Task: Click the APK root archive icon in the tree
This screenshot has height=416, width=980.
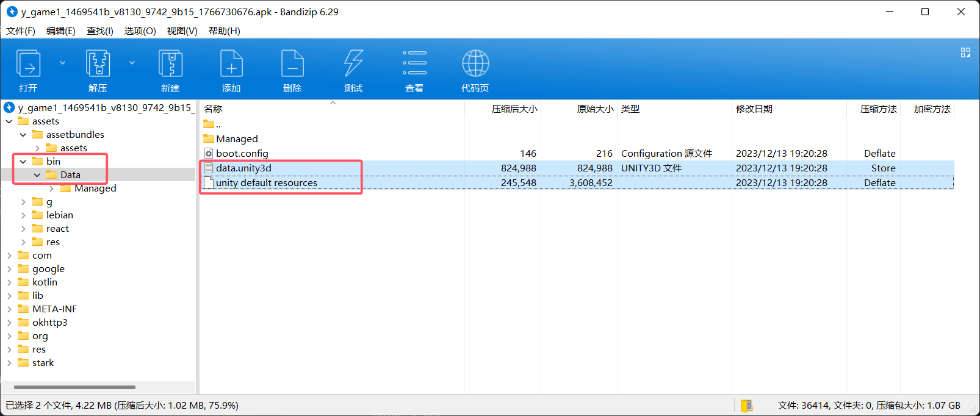Action: coord(9,108)
